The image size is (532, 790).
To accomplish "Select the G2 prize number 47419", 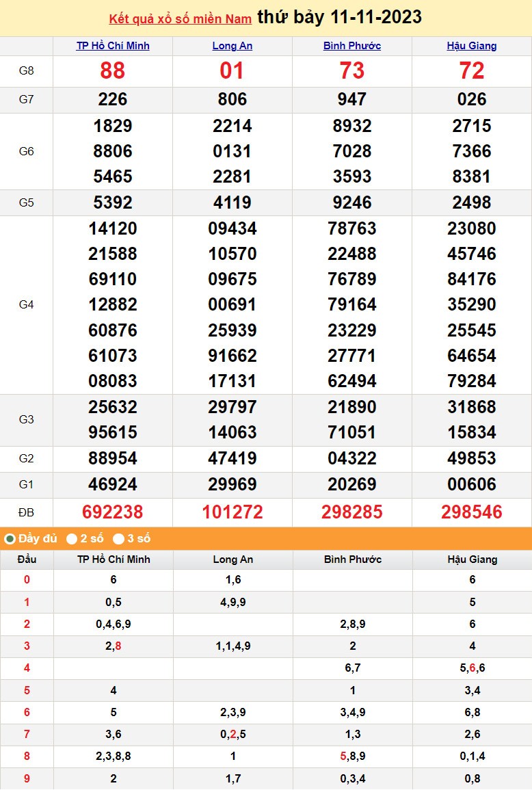I will 232,458.
